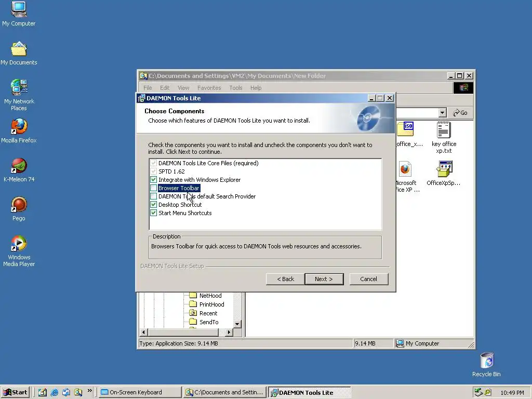Click the Safely Remove Hardware tray icon
Image resolution: width=532 pixels, height=399 pixels.
(x=478, y=392)
